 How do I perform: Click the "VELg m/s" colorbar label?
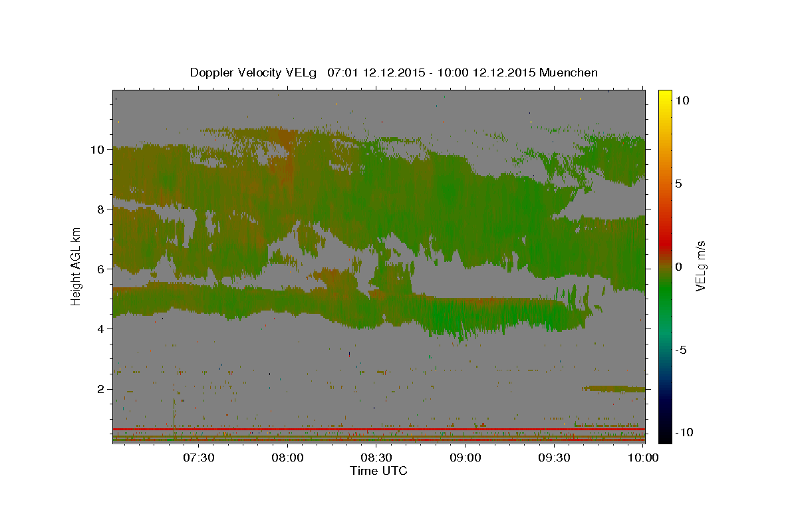pyautogui.click(x=700, y=266)
